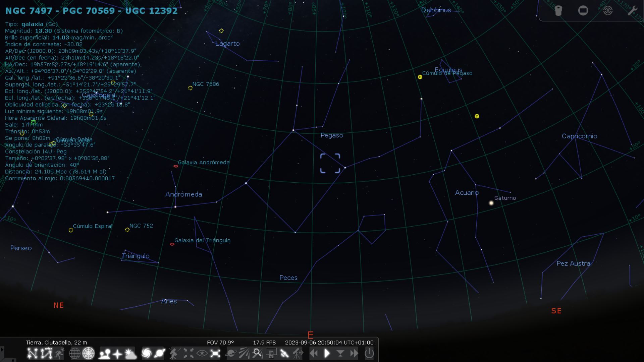Increase time speed fast-forward button
Image resolution: width=644 pixels, height=362 pixels.
354,353
